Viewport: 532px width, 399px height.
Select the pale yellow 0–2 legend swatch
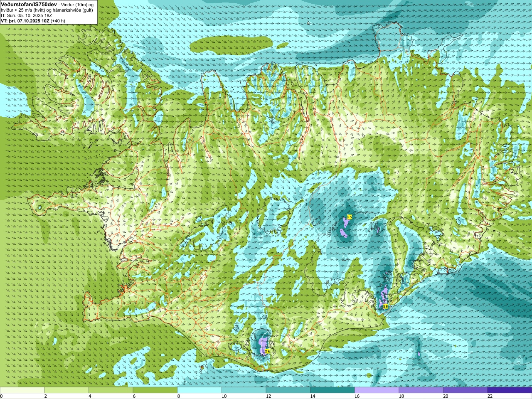22,390
